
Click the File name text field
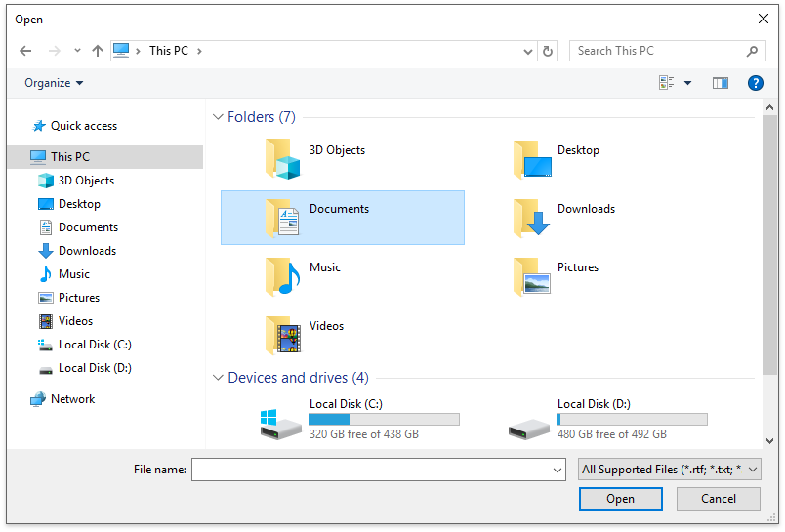371,470
